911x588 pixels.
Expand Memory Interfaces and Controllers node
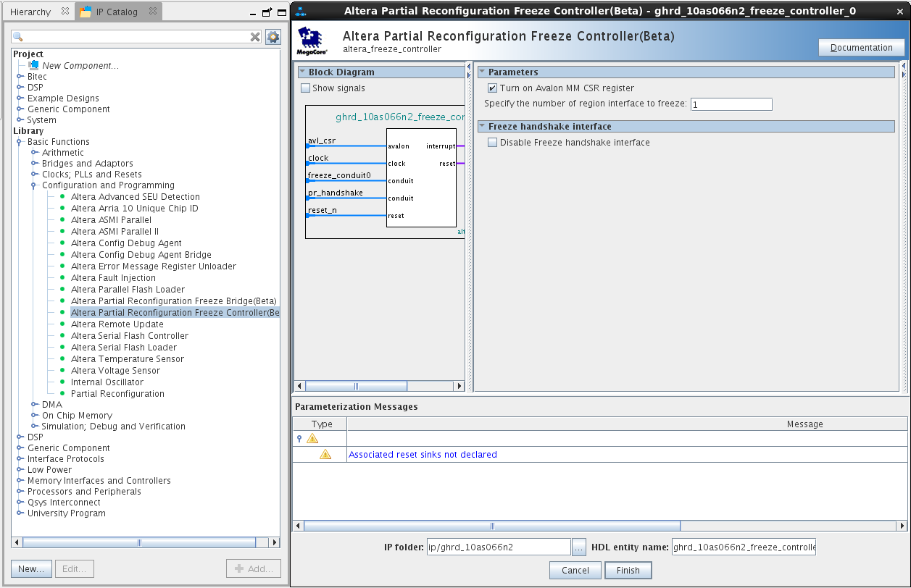pyautogui.click(x=20, y=481)
